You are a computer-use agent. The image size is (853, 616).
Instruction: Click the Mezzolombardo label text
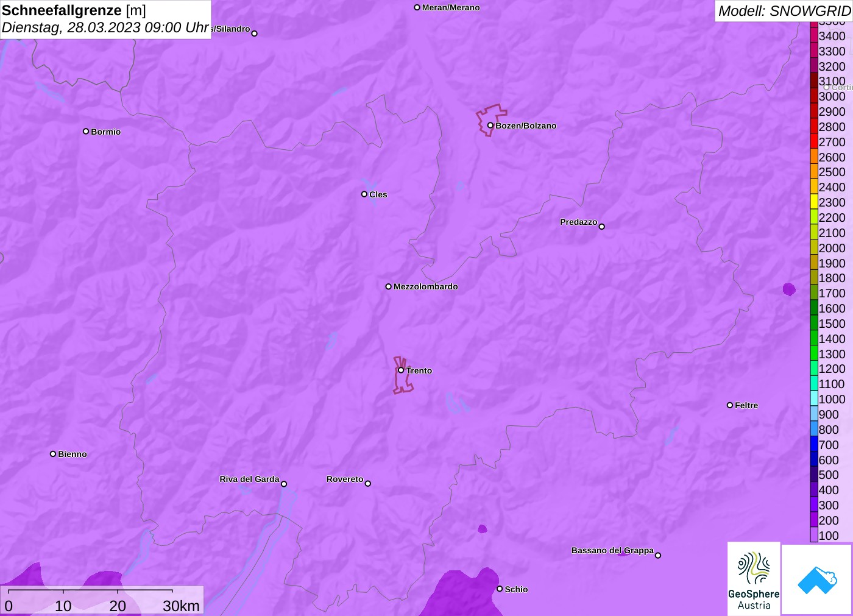(x=426, y=286)
